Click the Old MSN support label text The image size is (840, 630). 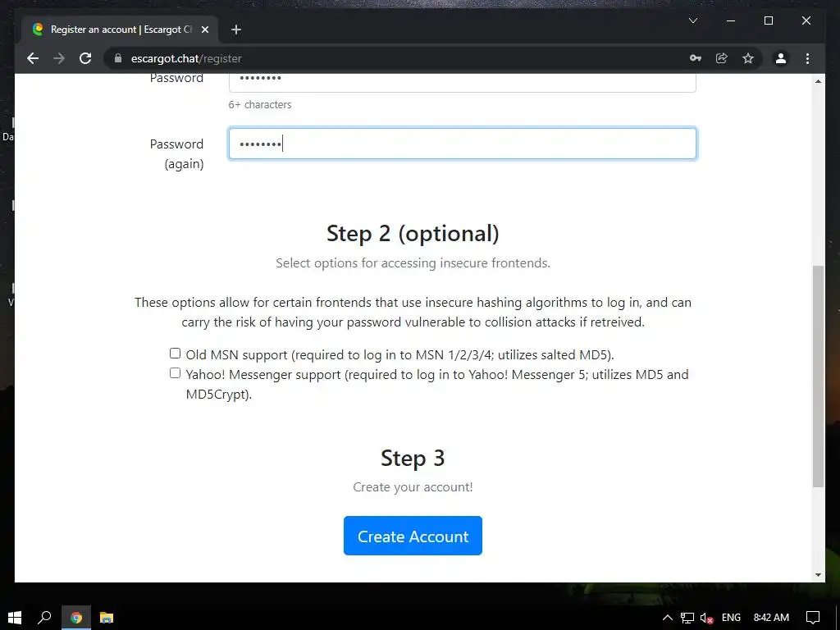click(x=399, y=354)
